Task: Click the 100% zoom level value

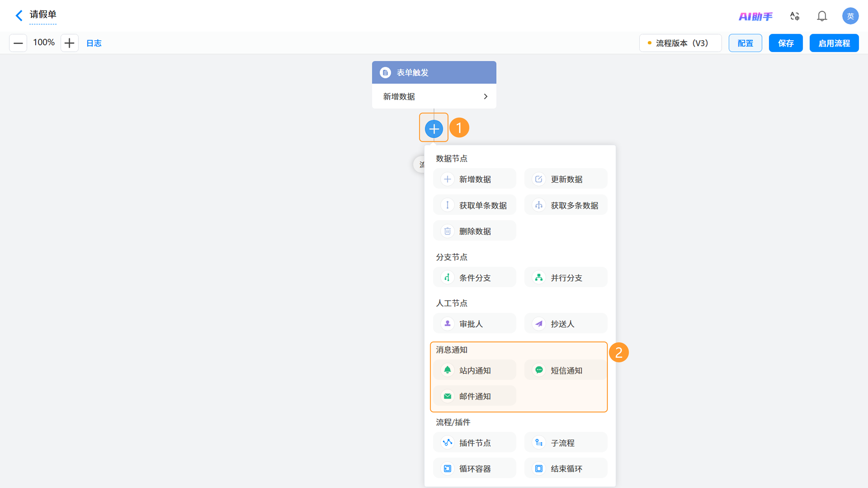Action: 44,43
